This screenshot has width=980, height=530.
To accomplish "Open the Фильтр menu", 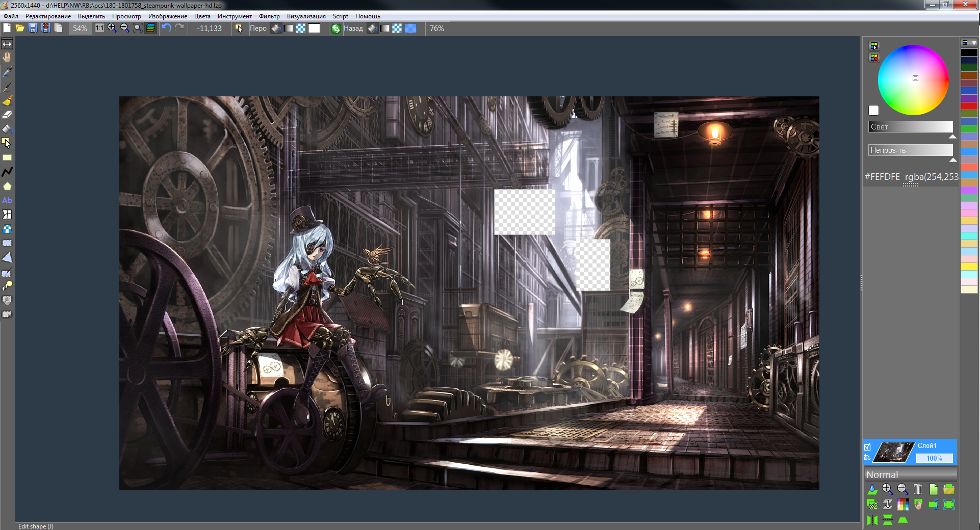I will [x=269, y=16].
